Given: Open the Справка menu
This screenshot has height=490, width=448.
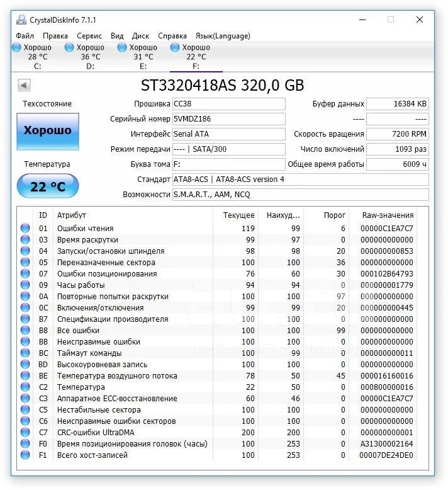Looking at the screenshot, I should click(172, 36).
